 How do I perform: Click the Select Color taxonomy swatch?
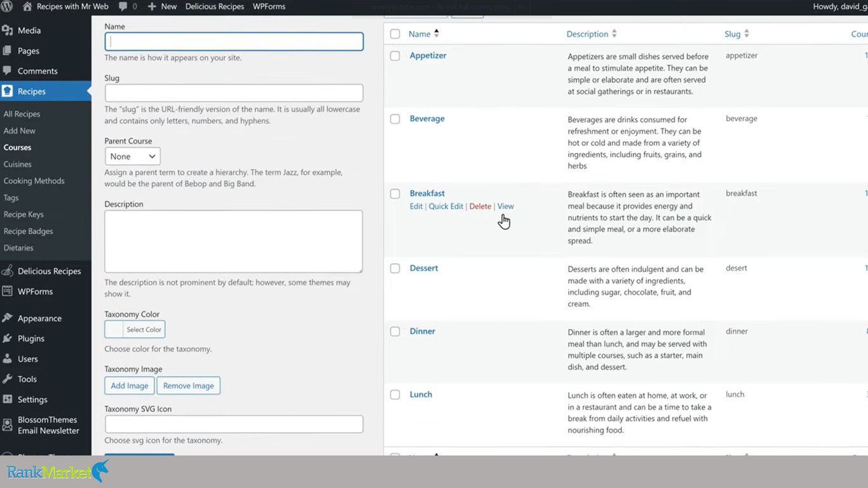point(135,329)
